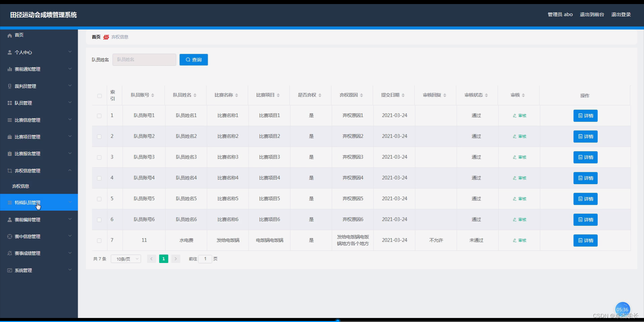Click the clipboard icon beside 比赛报名管理
The width and height of the screenshot is (644, 322).
pyautogui.click(x=10, y=154)
